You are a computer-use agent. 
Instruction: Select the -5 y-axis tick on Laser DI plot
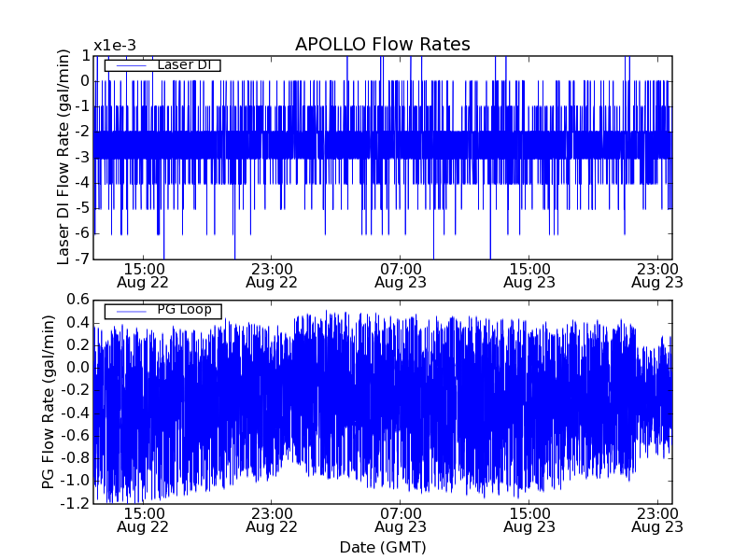(x=82, y=207)
